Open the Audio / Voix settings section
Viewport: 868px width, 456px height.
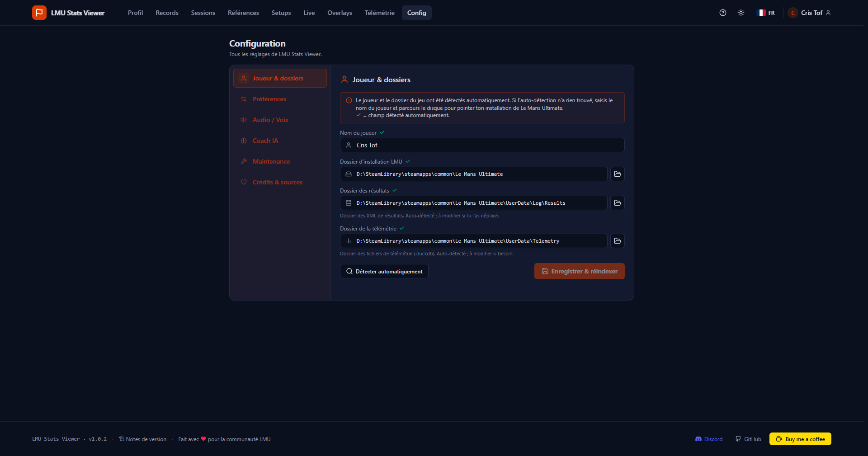pos(280,120)
